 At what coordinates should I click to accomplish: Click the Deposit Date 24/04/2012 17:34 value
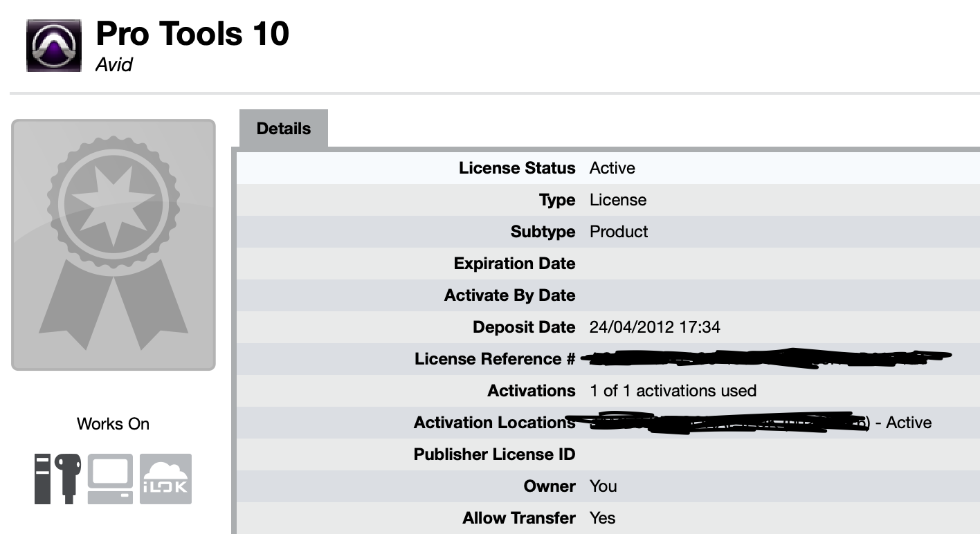point(655,327)
